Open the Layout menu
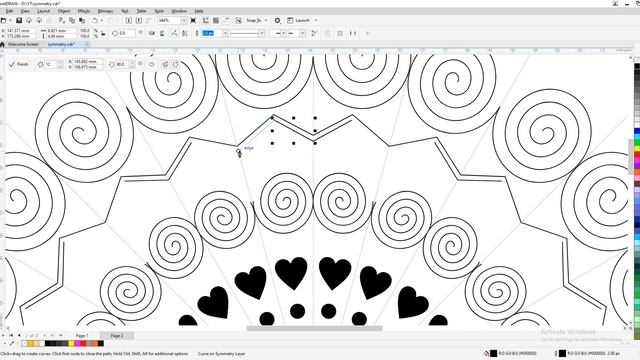The height and width of the screenshot is (360, 640). point(43,11)
